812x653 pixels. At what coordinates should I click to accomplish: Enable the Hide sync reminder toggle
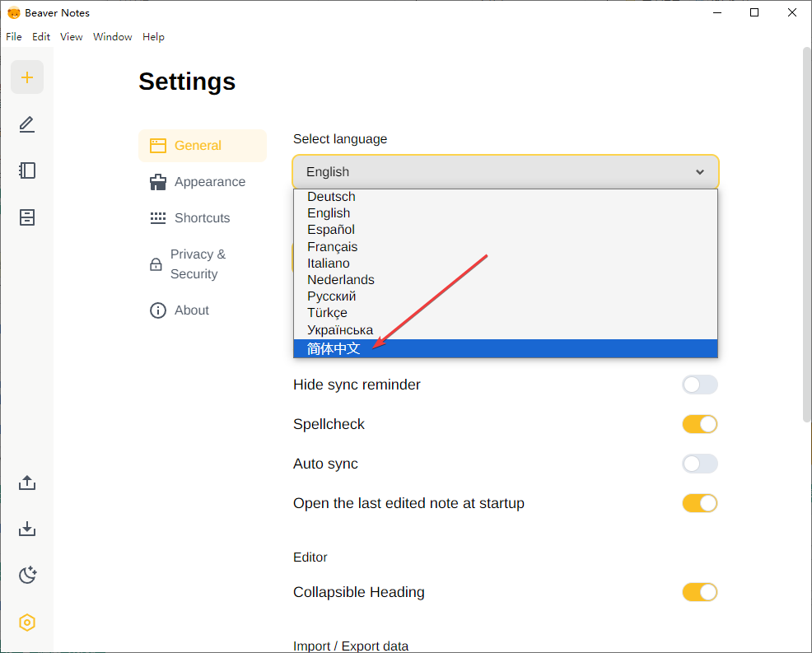[699, 385]
